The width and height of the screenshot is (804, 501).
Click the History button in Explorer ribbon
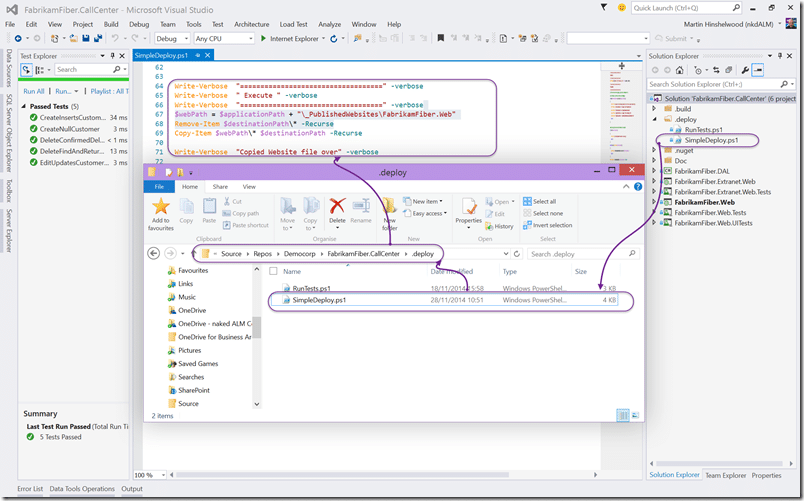point(499,226)
